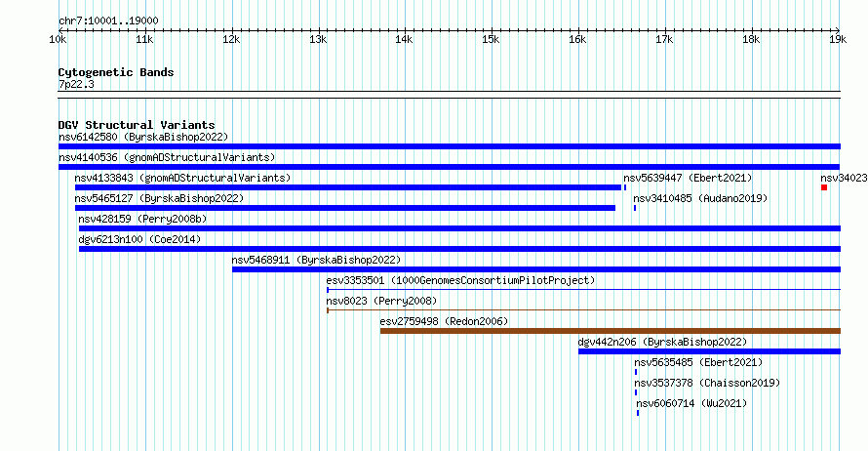868x451 pixels.
Task: Open the nsv5635485 (Ebert2021) label
Action: (x=698, y=362)
